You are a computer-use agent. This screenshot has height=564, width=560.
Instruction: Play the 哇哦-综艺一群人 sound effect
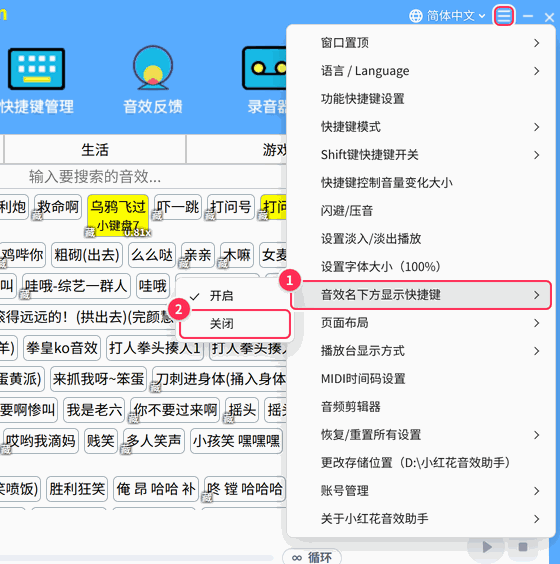click(76, 286)
